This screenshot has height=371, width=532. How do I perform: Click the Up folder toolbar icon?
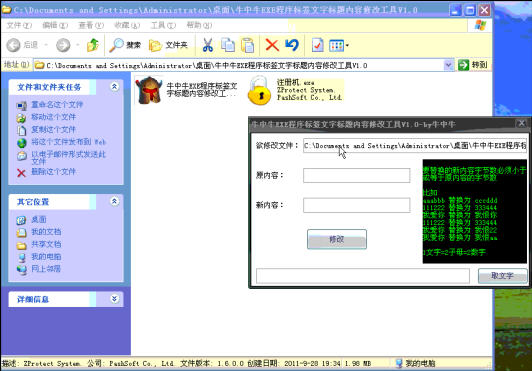click(x=93, y=45)
